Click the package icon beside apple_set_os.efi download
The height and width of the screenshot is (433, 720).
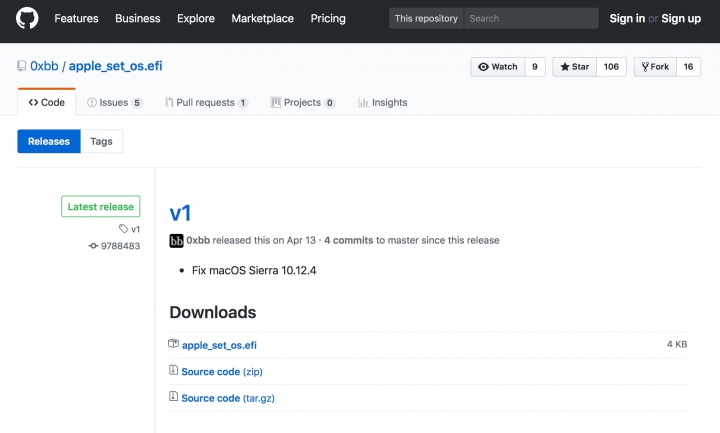pyautogui.click(x=174, y=343)
